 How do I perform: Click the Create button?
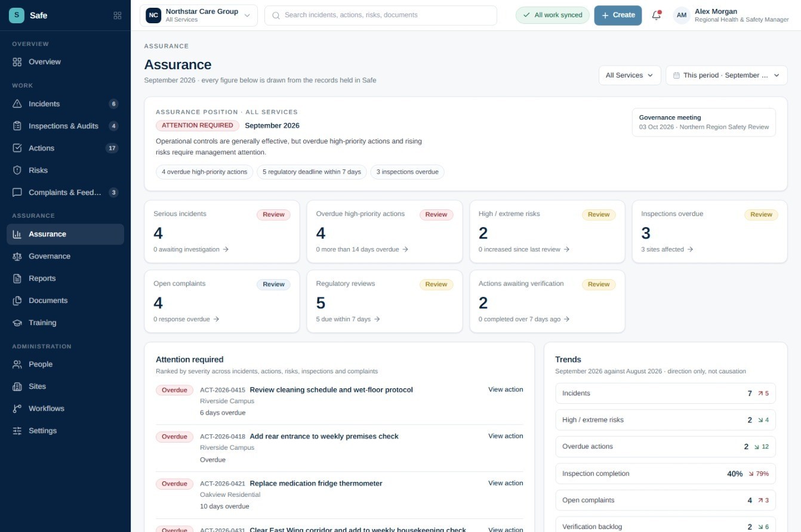pos(618,16)
